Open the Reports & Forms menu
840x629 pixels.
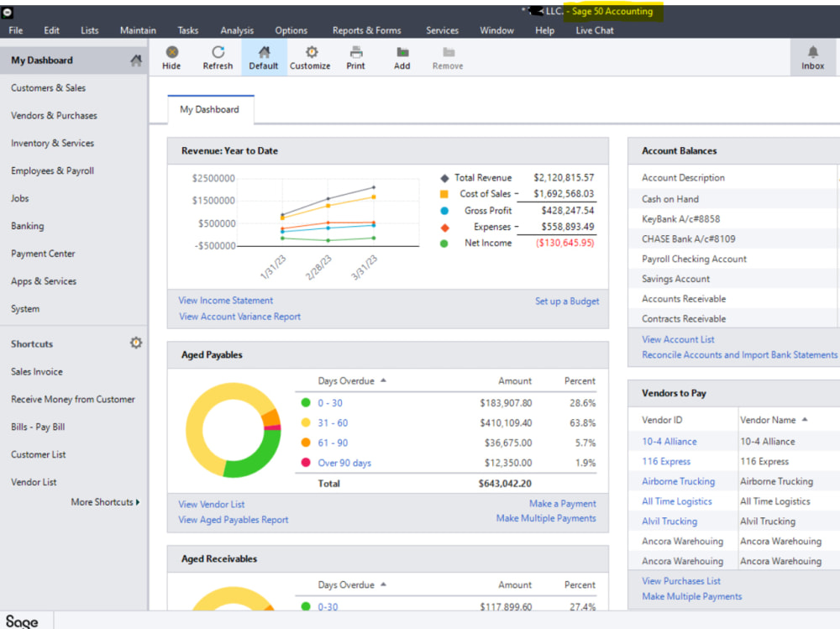367,30
